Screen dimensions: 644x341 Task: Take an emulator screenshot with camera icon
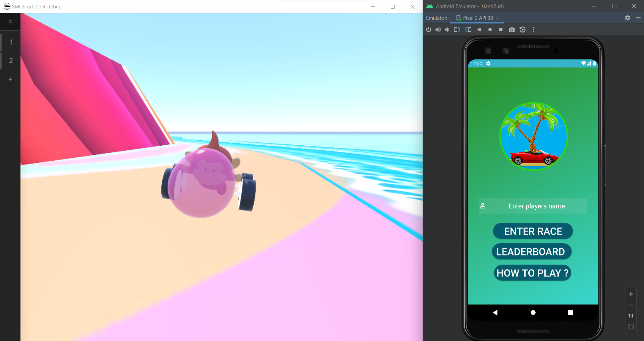click(x=512, y=30)
